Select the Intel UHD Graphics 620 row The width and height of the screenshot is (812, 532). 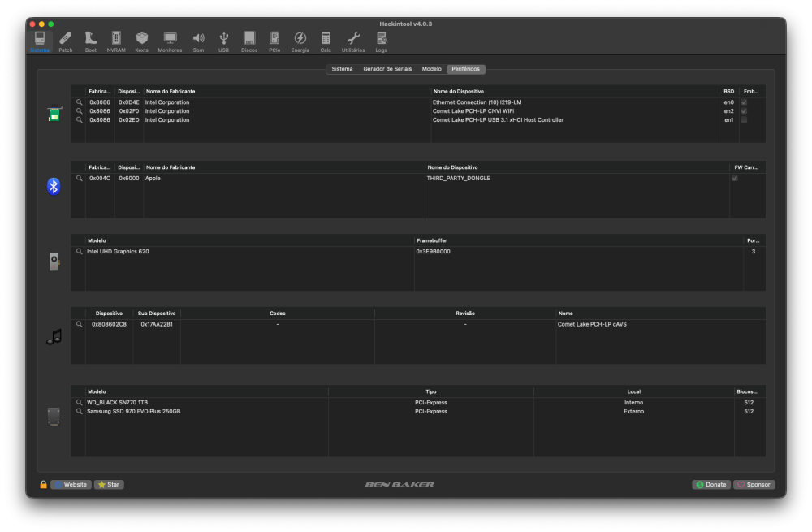pos(418,251)
